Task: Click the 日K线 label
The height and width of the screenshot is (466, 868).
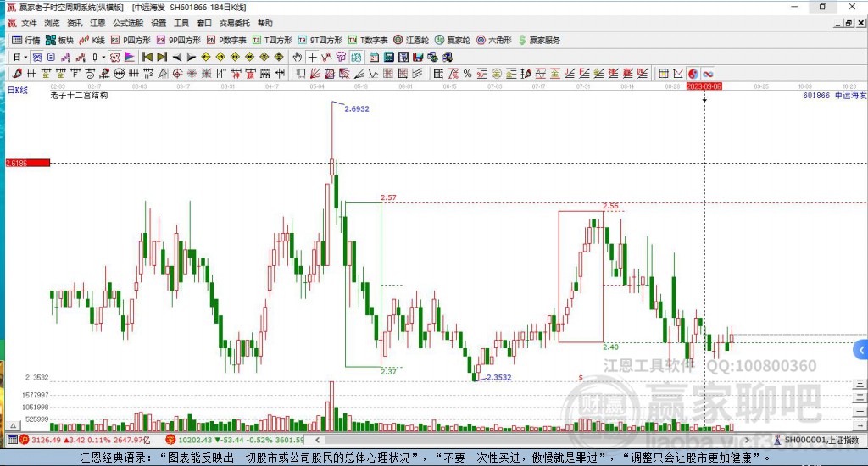Action: click(x=17, y=90)
